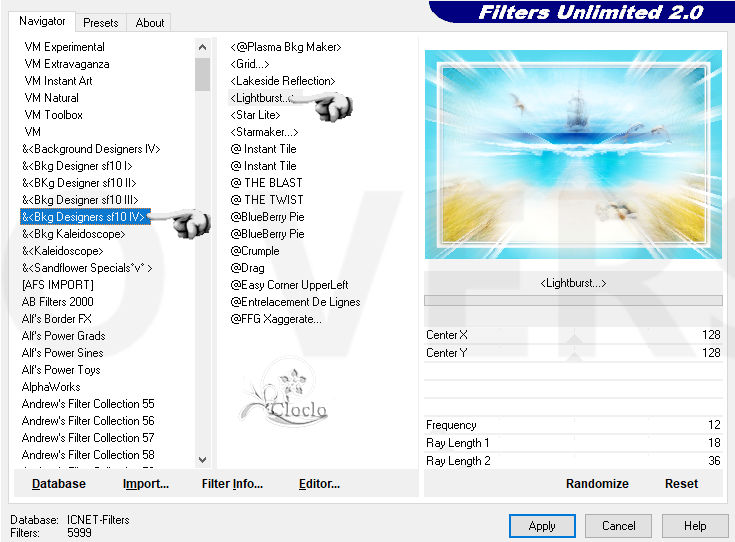Screen dimensions: 735x542
Task: Click the category list scroll down arrow
Action: coord(202,459)
